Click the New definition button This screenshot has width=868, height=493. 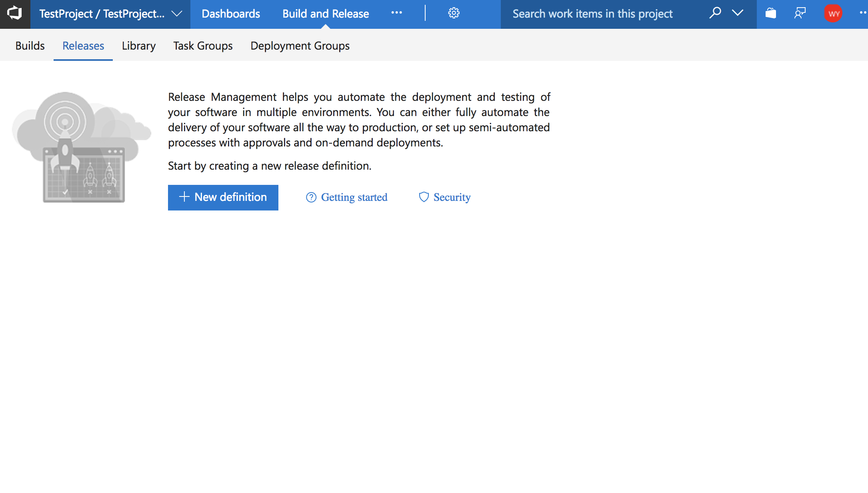pos(224,197)
